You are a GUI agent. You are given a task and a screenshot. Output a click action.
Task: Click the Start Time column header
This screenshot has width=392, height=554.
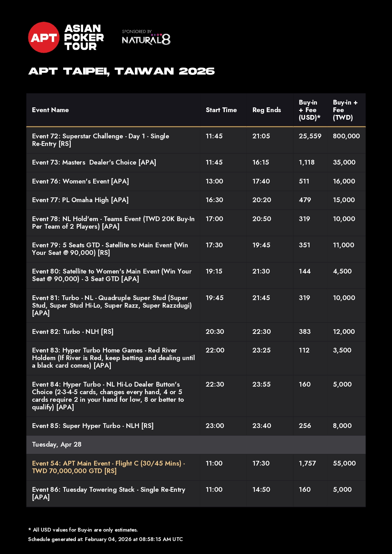point(221,110)
